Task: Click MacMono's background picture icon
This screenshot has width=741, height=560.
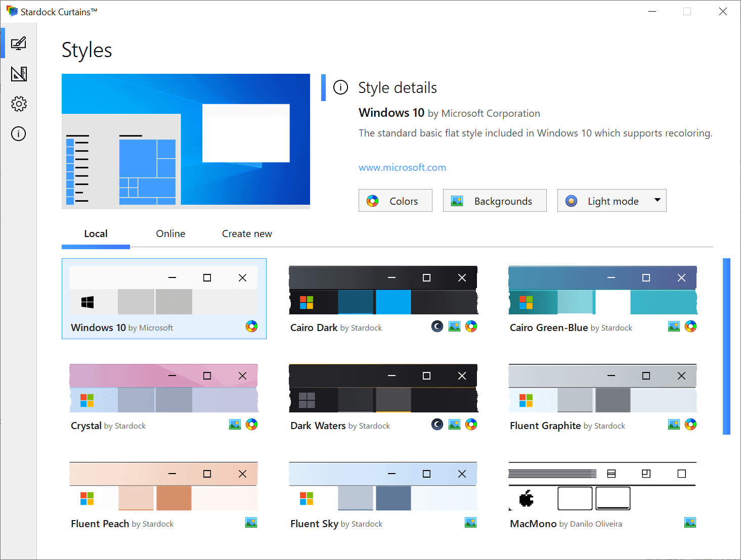Action: (x=690, y=523)
